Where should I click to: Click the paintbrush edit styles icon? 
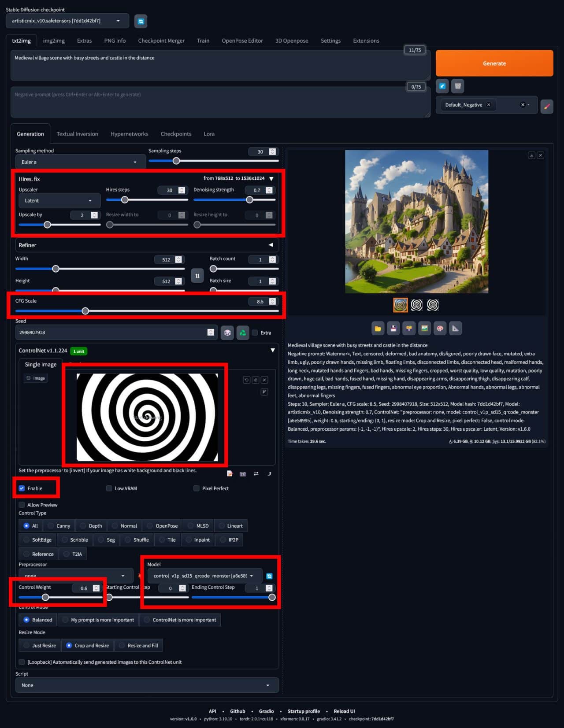546,107
